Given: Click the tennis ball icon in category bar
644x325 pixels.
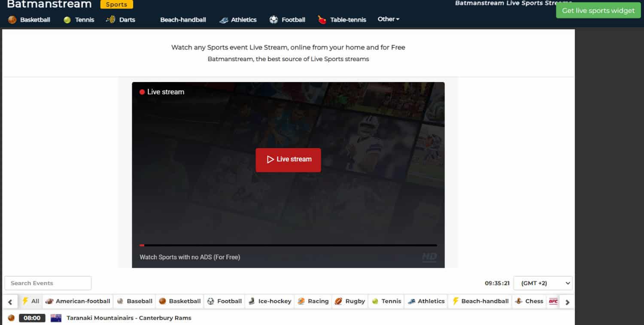Looking at the screenshot, I should (375, 301).
